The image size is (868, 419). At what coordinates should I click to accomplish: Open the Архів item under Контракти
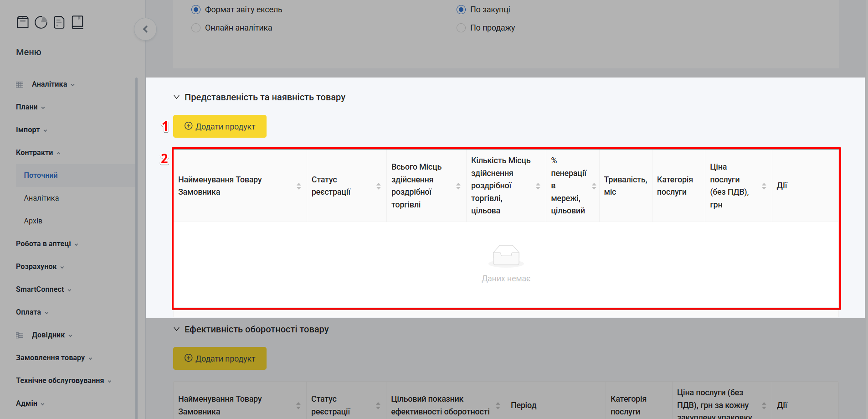[x=33, y=221]
